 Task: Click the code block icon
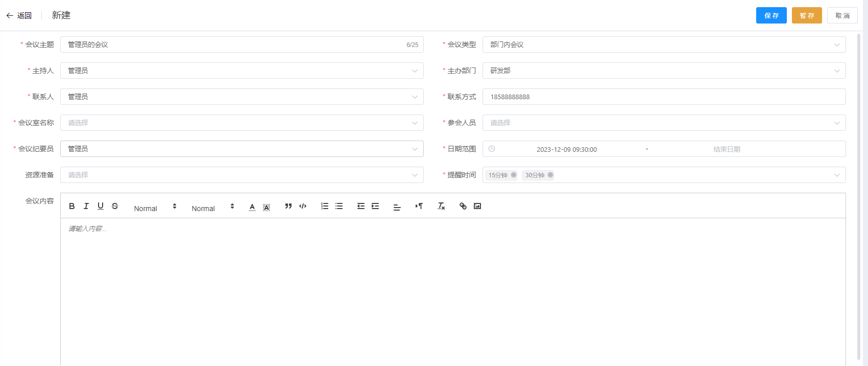point(303,206)
